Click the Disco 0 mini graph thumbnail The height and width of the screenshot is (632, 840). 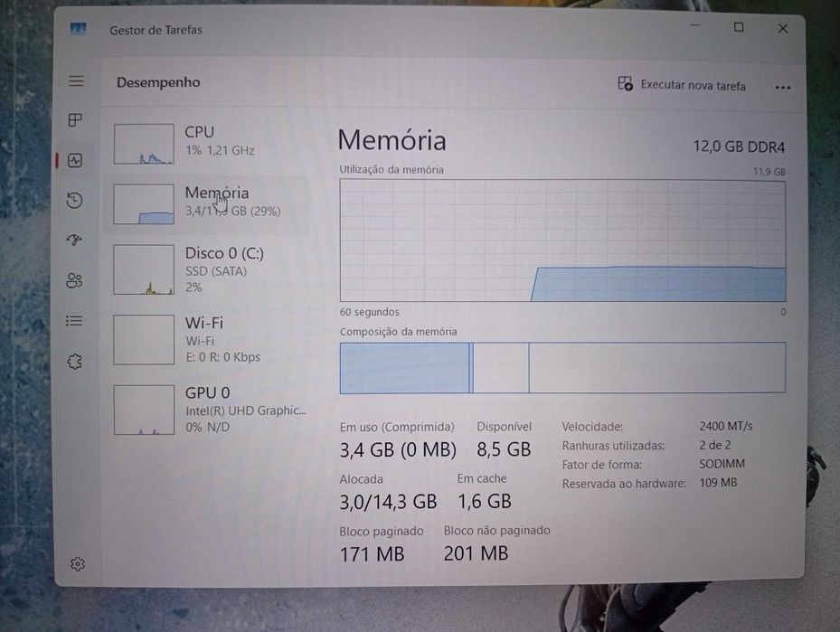point(144,270)
